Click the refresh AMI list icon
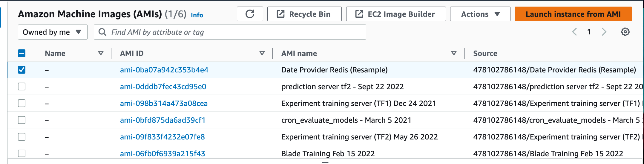644x164 pixels. [250, 14]
